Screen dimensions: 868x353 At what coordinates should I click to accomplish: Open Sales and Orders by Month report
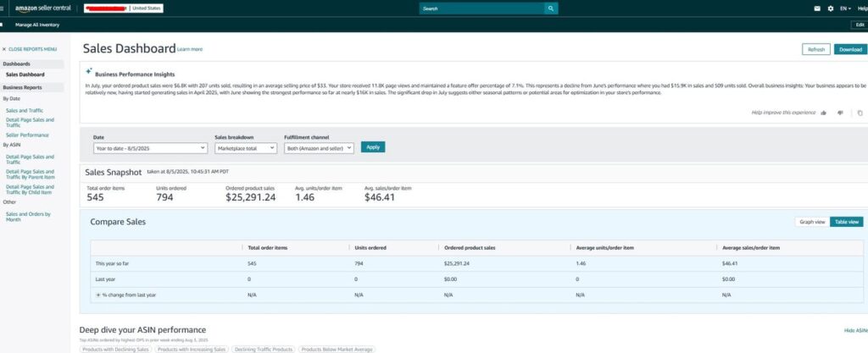[28, 217]
